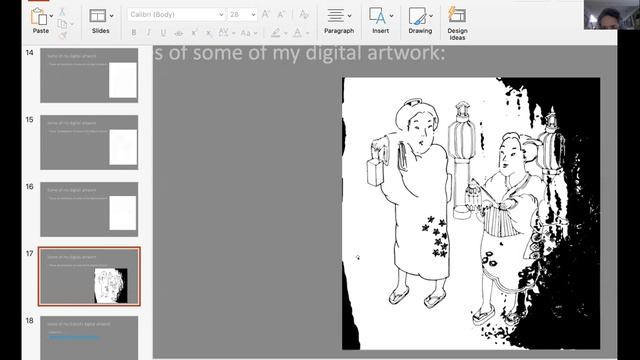Screen dimensions: 640x360
Task: Expand the Insert dropdown arrow
Action: click(x=391, y=16)
